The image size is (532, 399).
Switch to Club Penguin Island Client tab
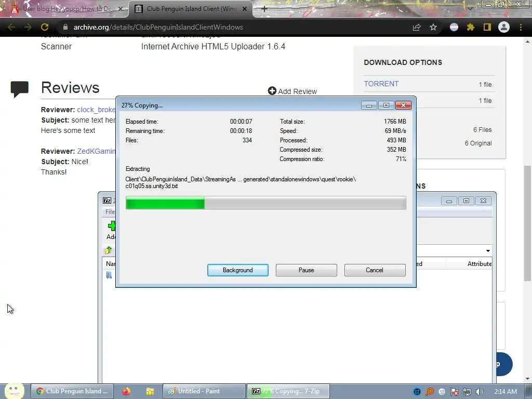191,9
